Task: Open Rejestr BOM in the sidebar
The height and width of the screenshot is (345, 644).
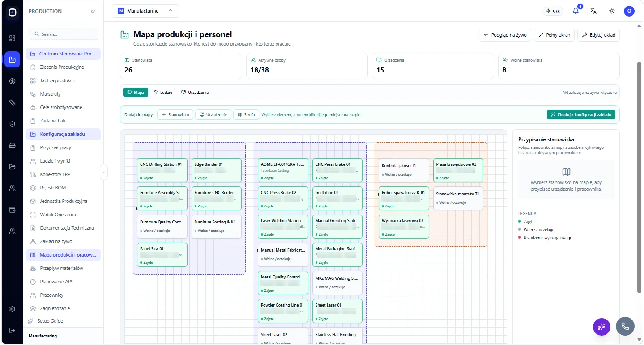Action: (x=63, y=188)
